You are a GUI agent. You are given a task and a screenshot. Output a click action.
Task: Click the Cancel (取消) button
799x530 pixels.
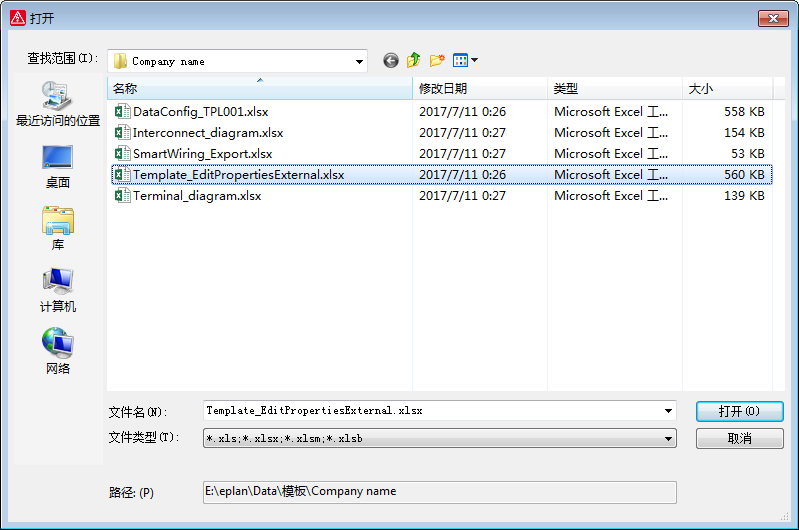(x=739, y=438)
